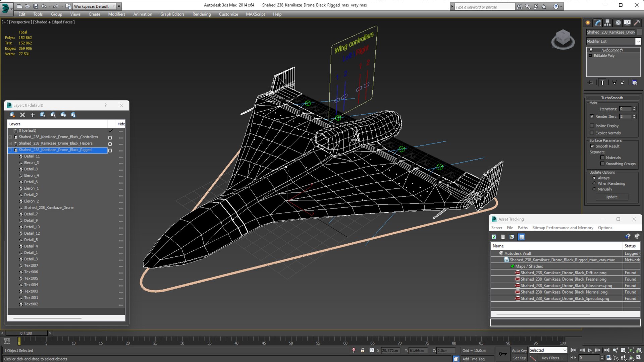Expand the Editable Poly stack entry

click(x=590, y=56)
